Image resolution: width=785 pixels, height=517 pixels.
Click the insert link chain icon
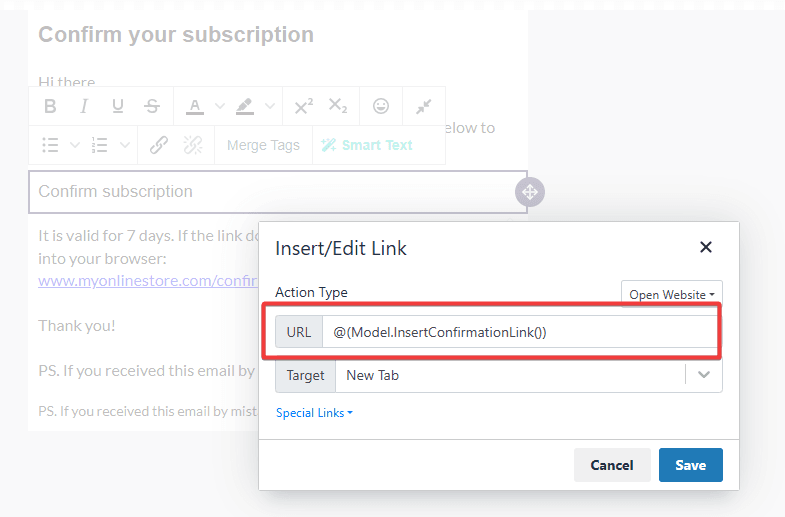point(159,145)
